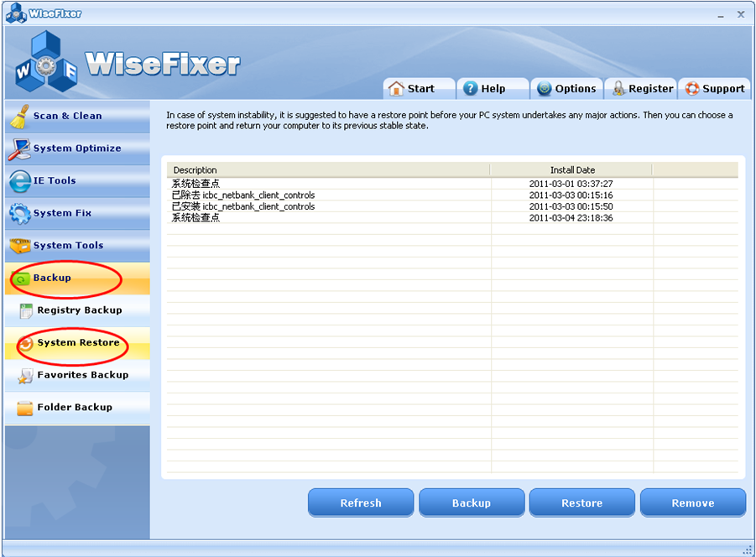The image size is (756, 557).
Task: Click the System Restore circular arrow icon
Action: 27,343
